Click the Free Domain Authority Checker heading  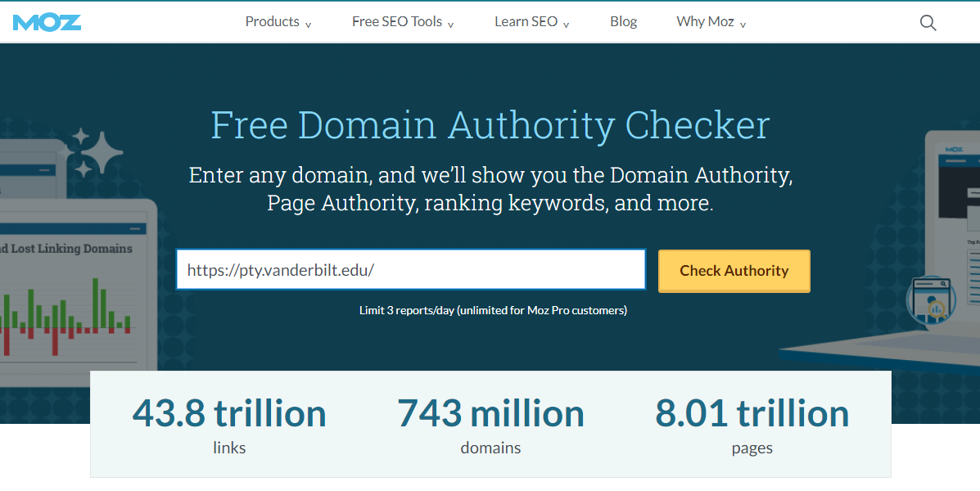coord(490,125)
